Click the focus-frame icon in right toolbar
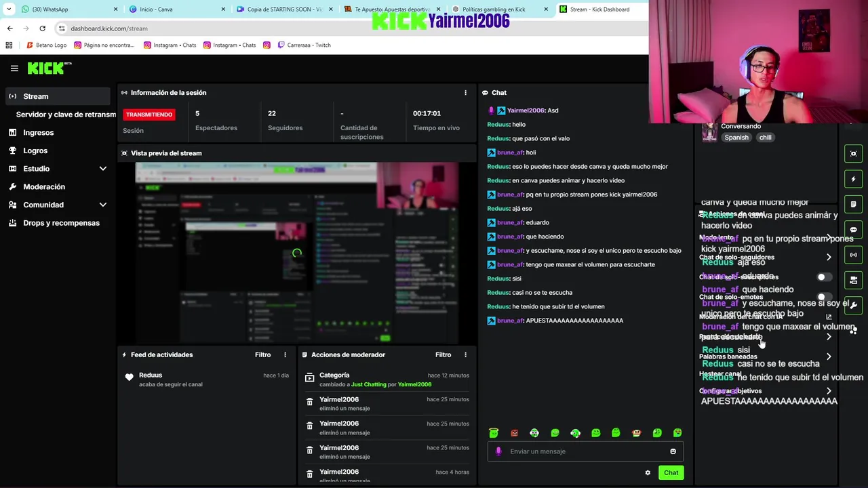 [854, 154]
